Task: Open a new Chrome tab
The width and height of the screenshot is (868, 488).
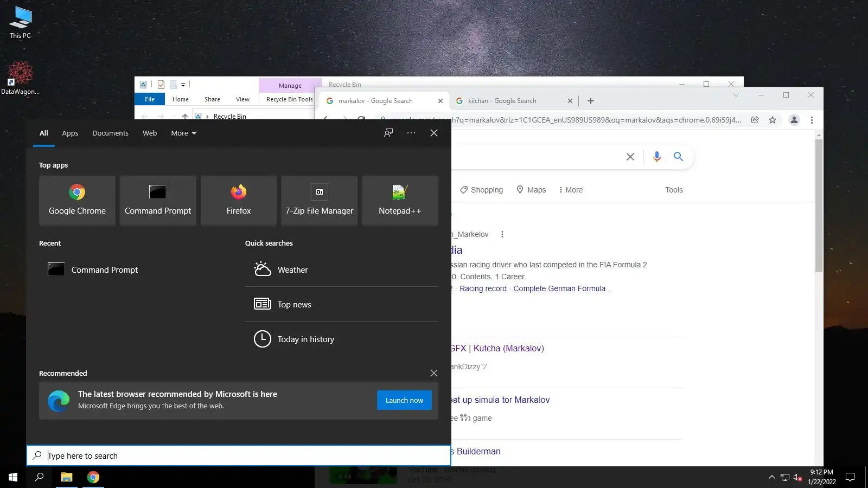Action: tap(591, 101)
